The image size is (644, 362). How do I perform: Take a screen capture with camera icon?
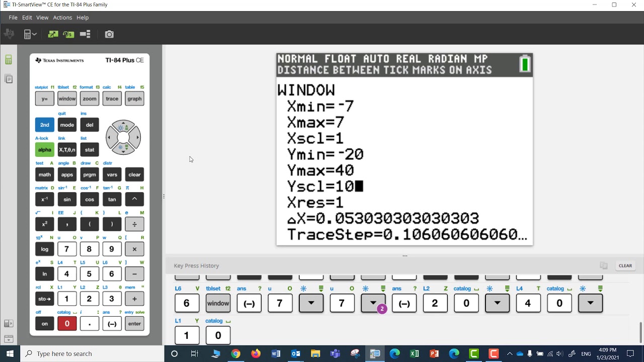pos(109,34)
